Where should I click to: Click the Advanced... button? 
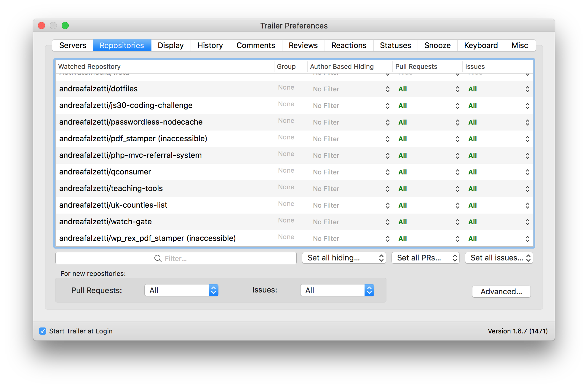click(x=501, y=292)
